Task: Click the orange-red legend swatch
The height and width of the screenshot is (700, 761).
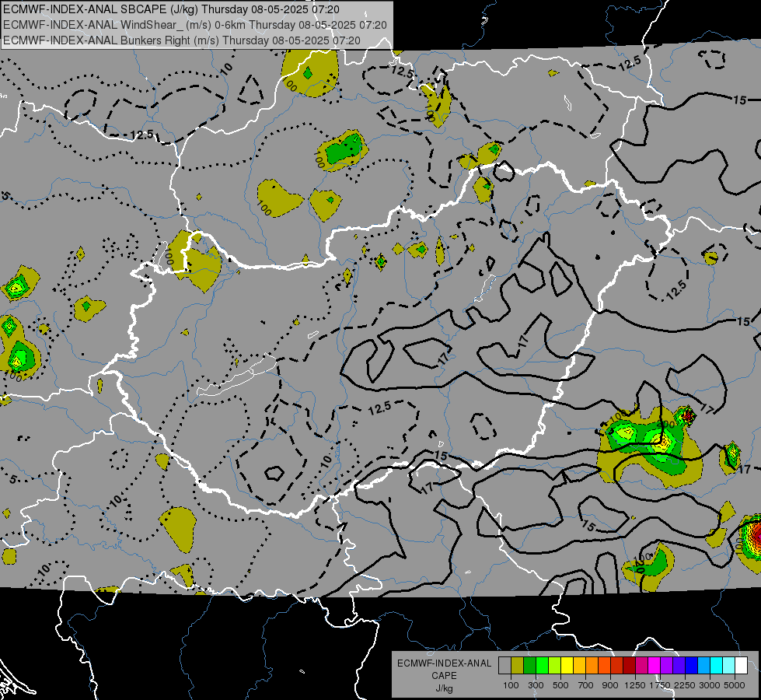Action: click(604, 666)
